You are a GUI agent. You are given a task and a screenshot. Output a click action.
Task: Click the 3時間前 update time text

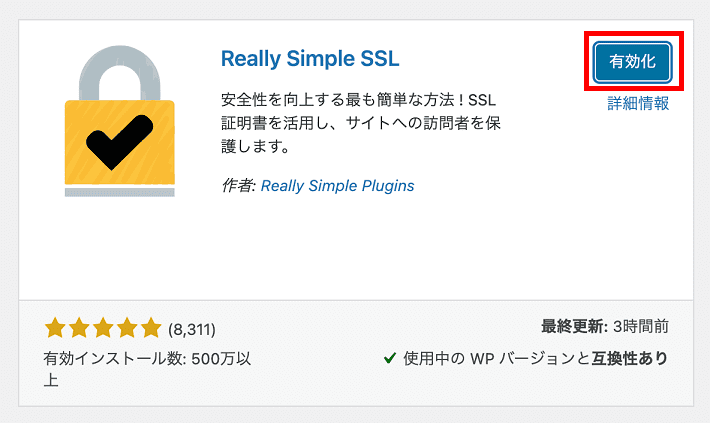pos(641,326)
